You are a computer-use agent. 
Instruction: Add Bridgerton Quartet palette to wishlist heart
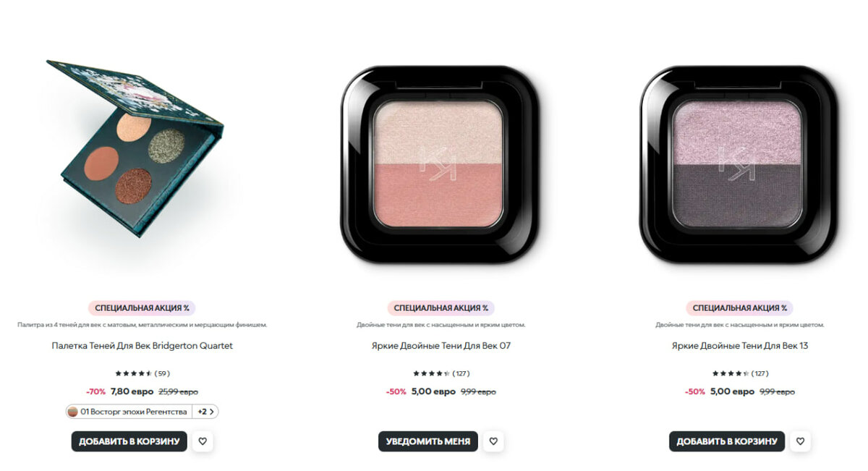tap(203, 441)
